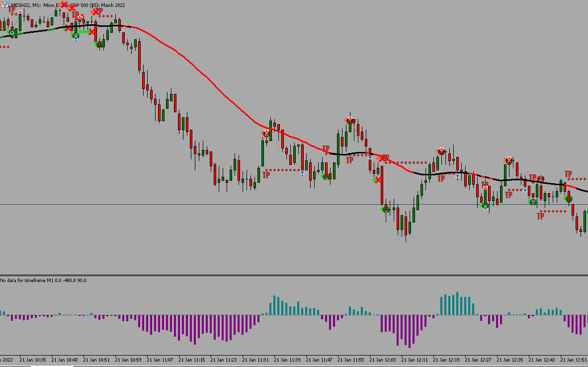Click the '21 Jan 12:43' time label
Screen dimensions: 588x367
(542, 360)
